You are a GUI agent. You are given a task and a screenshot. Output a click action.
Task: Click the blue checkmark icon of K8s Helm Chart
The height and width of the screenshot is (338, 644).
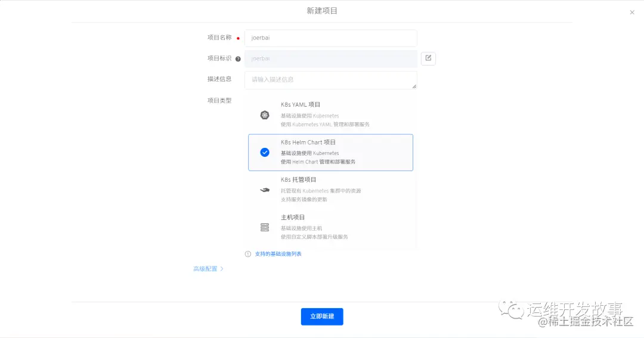[x=265, y=153]
